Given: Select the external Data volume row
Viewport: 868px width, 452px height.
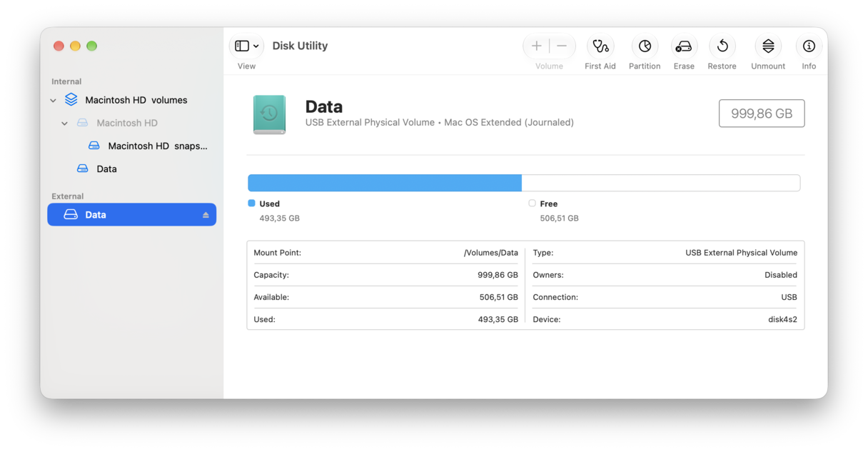Looking at the screenshot, I should 131,214.
